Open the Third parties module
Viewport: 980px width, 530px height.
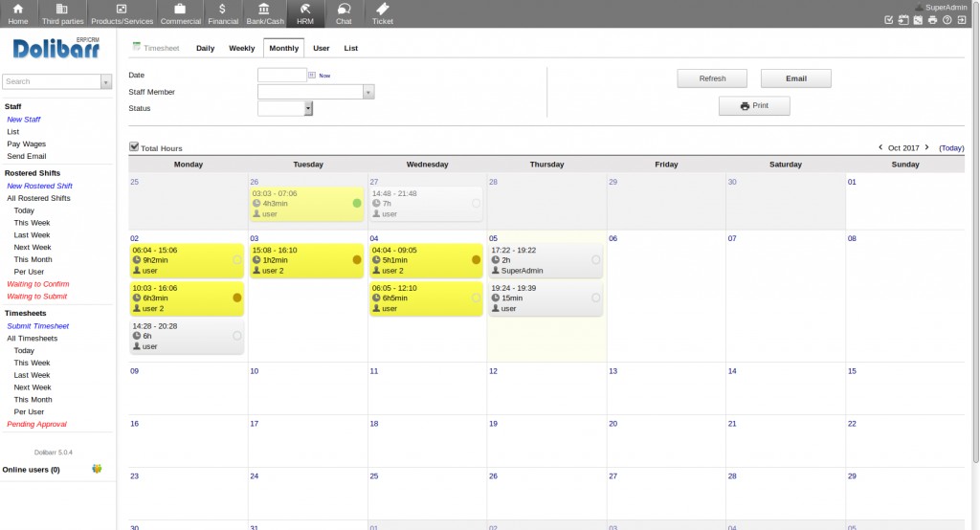pyautogui.click(x=62, y=13)
